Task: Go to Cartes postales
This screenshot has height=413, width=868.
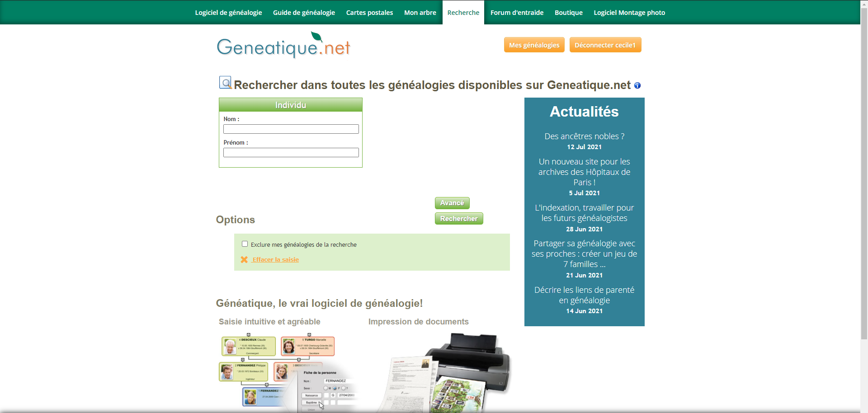Action: 369,13
